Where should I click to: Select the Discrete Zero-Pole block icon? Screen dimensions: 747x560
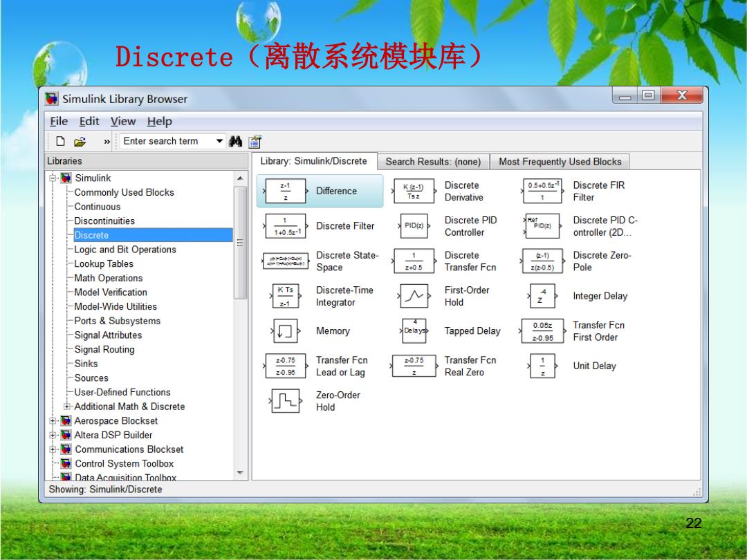(543, 261)
